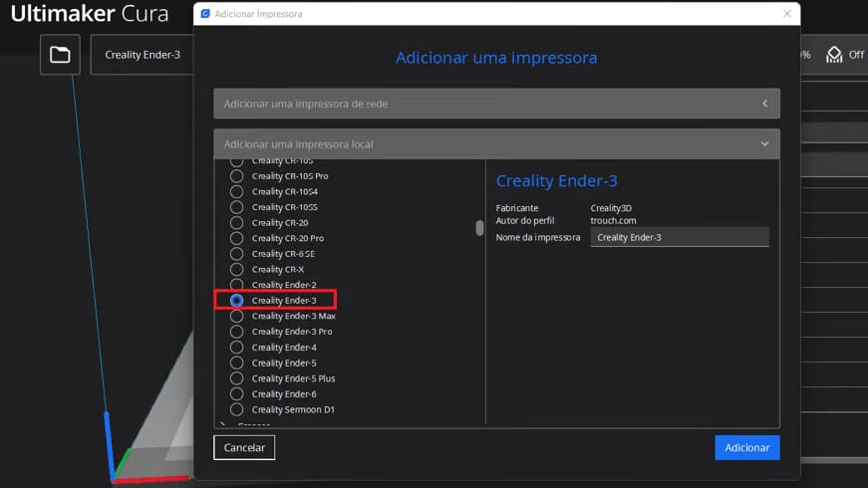
Task: Click the Creality Ender-3 heading text
Action: pyautogui.click(x=556, y=181)
